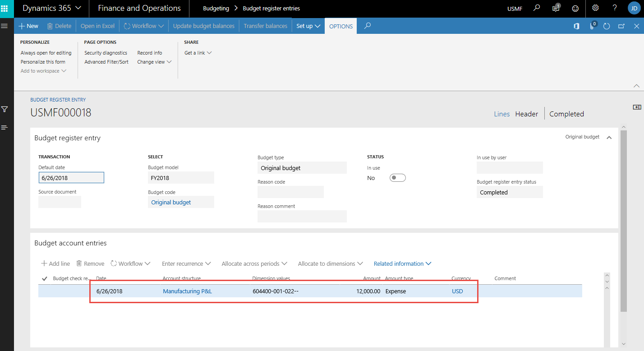Show list view icon on left sidebar
The image size is (644, 351).
click(x=5, y=128)
